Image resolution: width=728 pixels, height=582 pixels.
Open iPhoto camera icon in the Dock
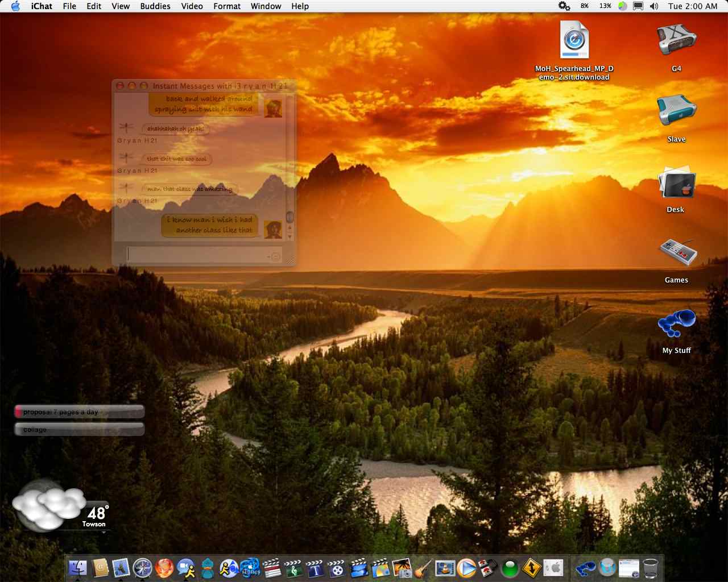click(402, 567)
